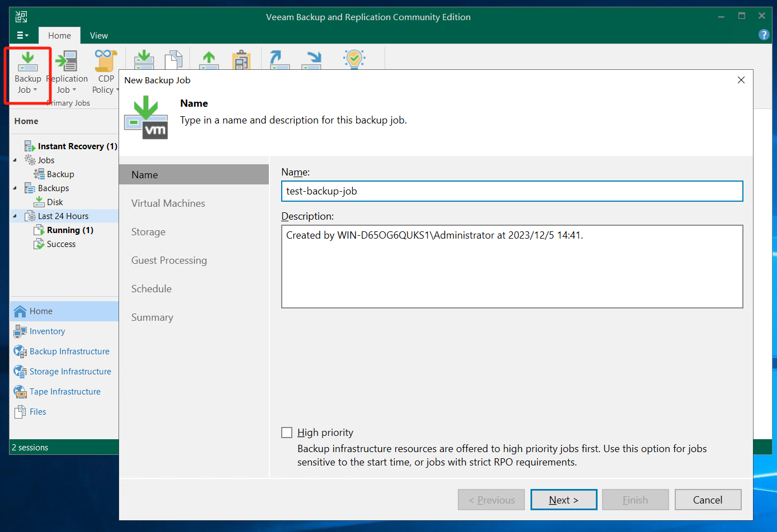Collapse the Jobs tree node arrow
The height and width of the screenshot is (532, 777).
click(x=15, y=160)
